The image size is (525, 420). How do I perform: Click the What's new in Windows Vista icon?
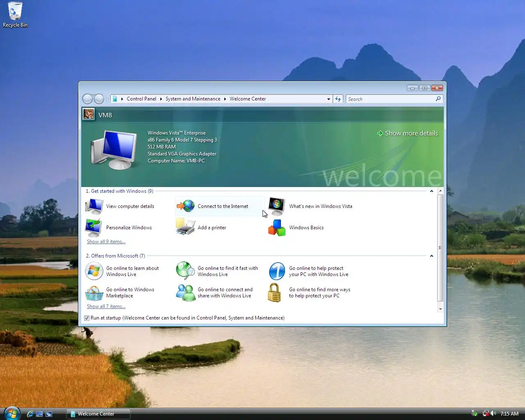(x=277, y=206)
